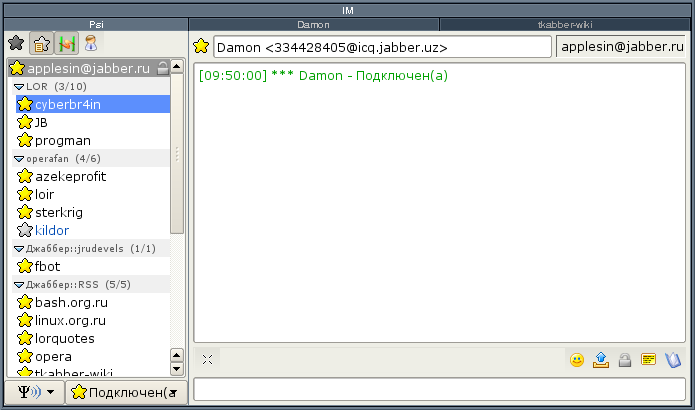This screenshot has width=695, height=410.
Task: Collapse the Джаббер::RSS group
Action: point(18,284)
